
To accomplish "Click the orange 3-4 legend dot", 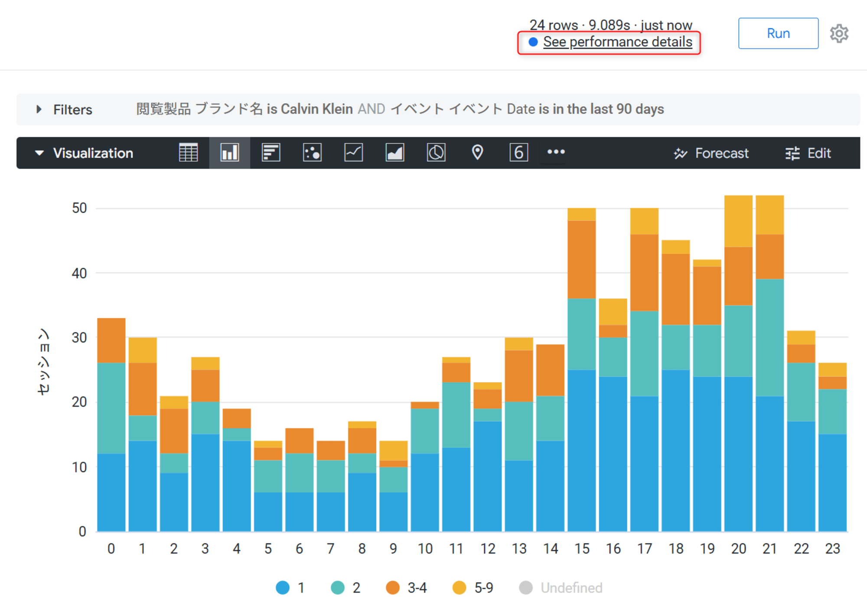I will (393, 588).
